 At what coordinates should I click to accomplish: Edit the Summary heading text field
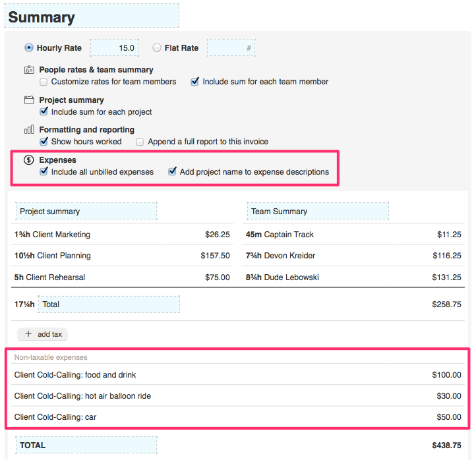pos(92,16)
